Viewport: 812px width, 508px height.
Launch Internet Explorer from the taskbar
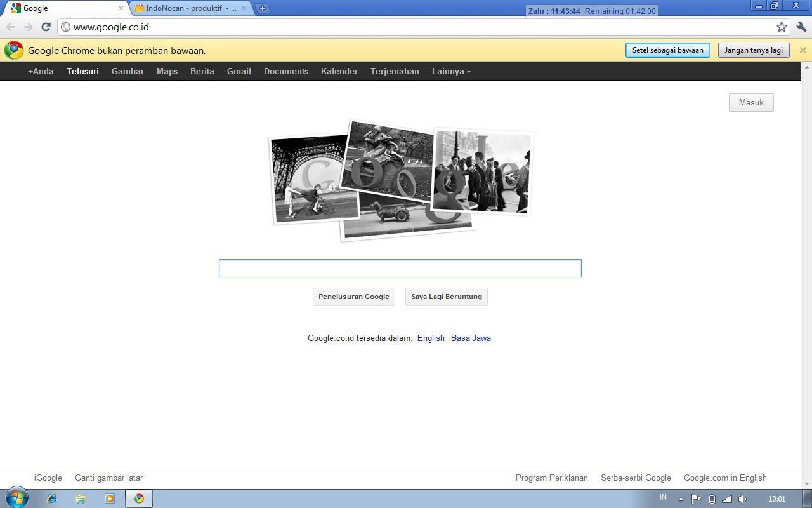click(x=51, y=498)
